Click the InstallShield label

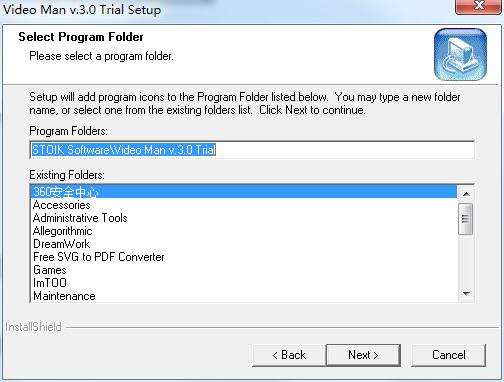tap(33, 327)
